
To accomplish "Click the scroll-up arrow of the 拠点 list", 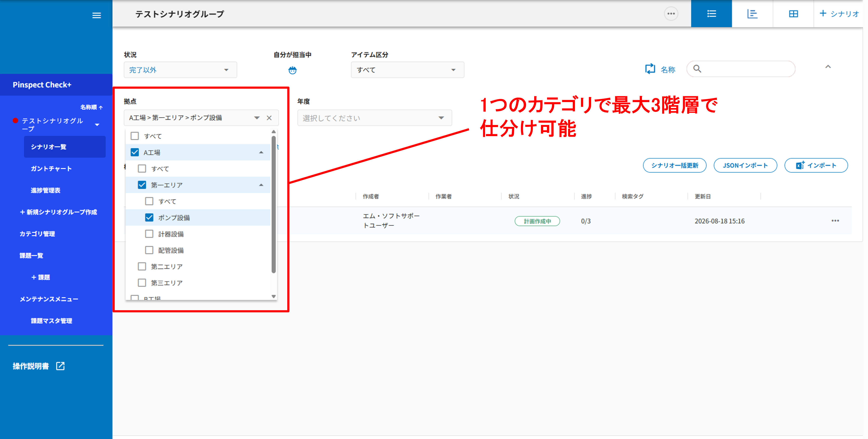I will click(274, 132).
